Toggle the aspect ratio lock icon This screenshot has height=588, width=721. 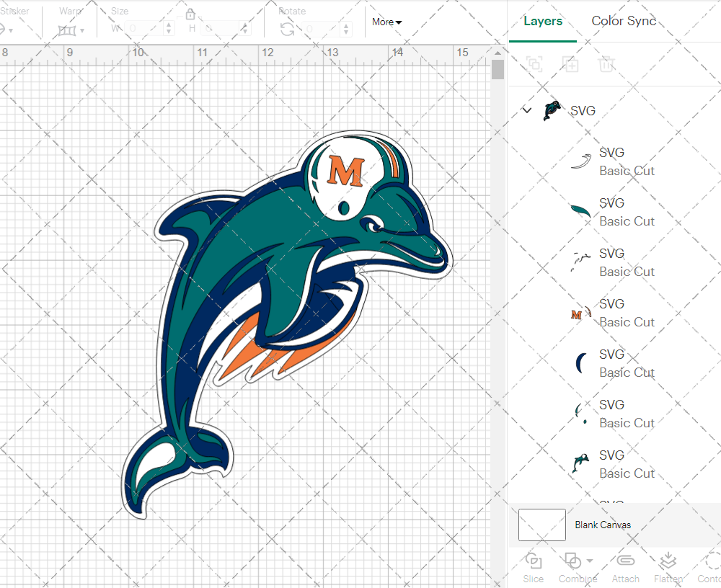click(190, 14)
